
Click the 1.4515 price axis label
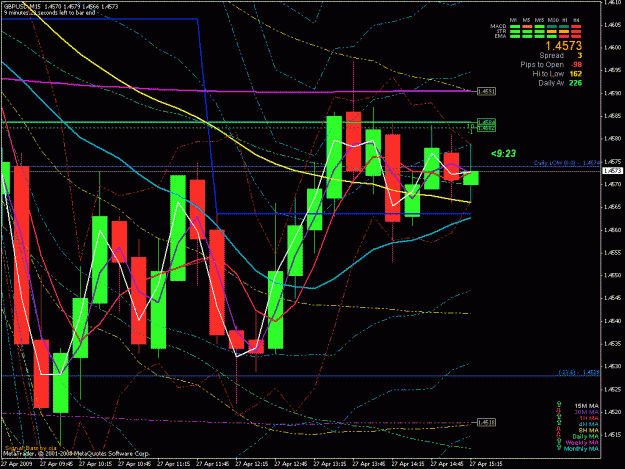[x=612, y=434]
